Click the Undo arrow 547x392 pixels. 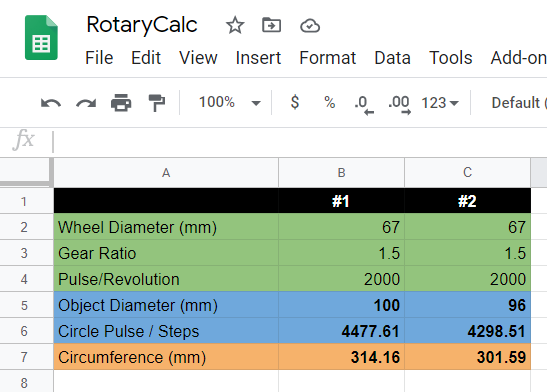point(51,103)
